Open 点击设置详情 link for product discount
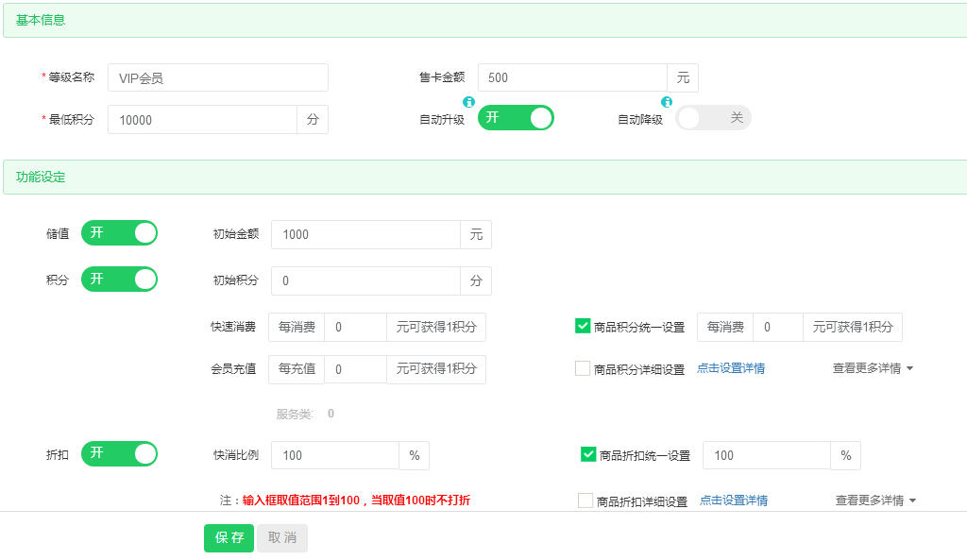The image size is (967, 560). coord(734,501)
